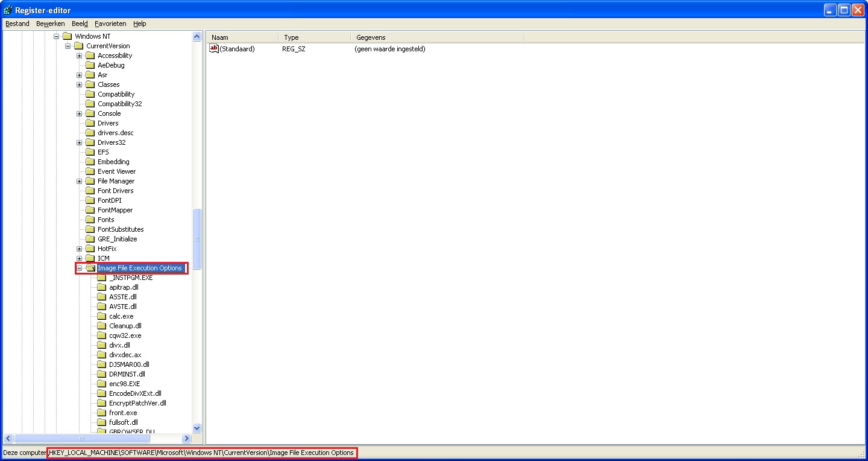Click the _INSTPGM.EXE folder icon
The image size is (868, 461).
click(x=102, y=278)
